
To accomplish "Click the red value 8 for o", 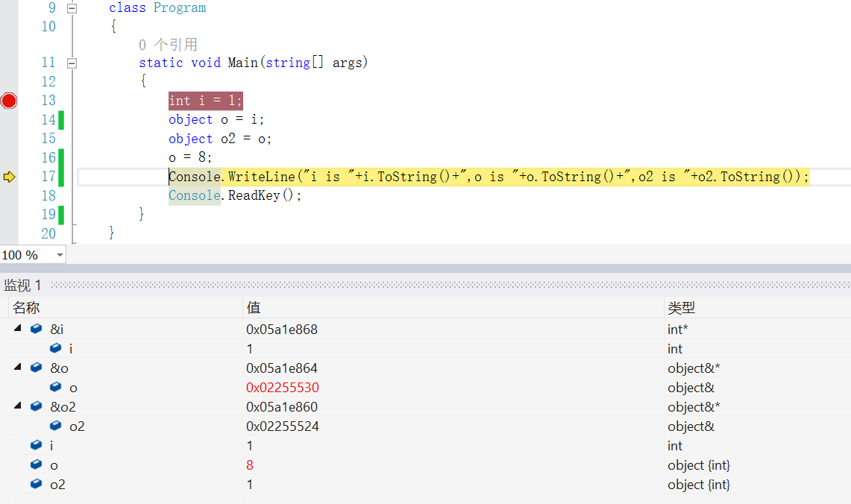I will click(x=250, y=465).
